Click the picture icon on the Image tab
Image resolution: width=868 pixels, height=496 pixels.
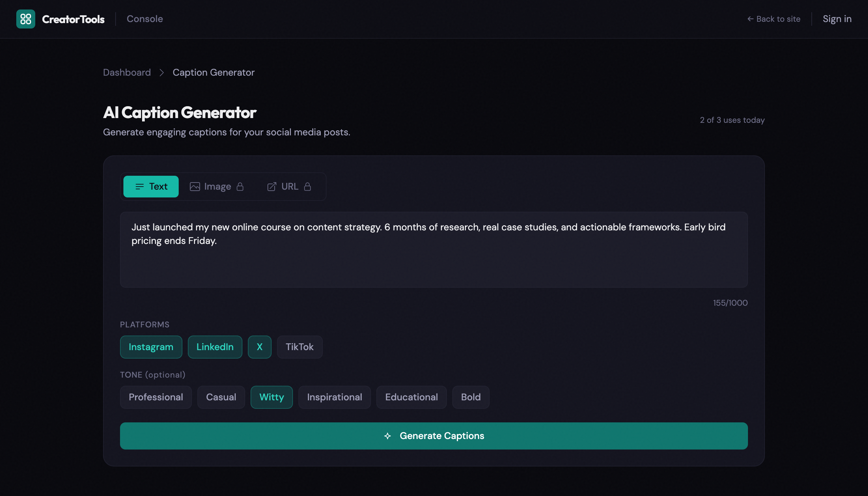tap(195, 186)
